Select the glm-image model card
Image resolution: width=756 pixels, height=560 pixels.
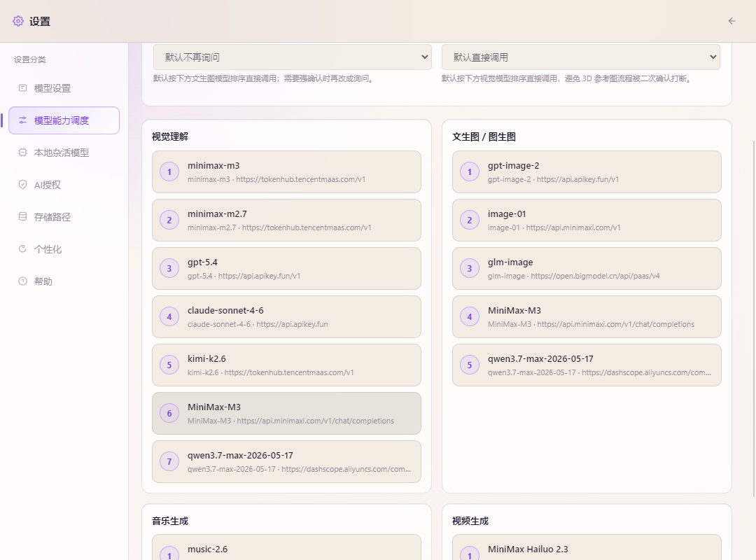click(x=587, y=268)
